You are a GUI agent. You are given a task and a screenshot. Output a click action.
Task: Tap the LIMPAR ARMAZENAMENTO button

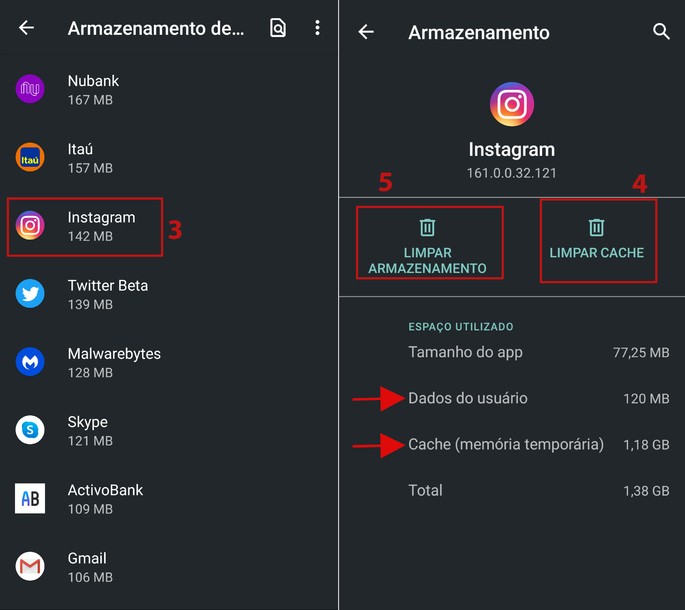(429, 243)
